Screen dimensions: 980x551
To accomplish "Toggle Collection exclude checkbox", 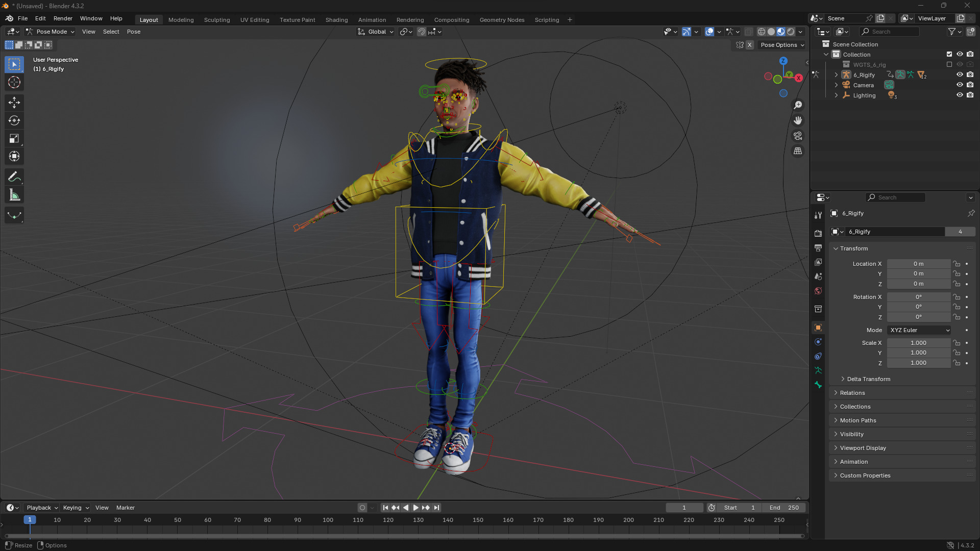I will click(x=949, y=54).
